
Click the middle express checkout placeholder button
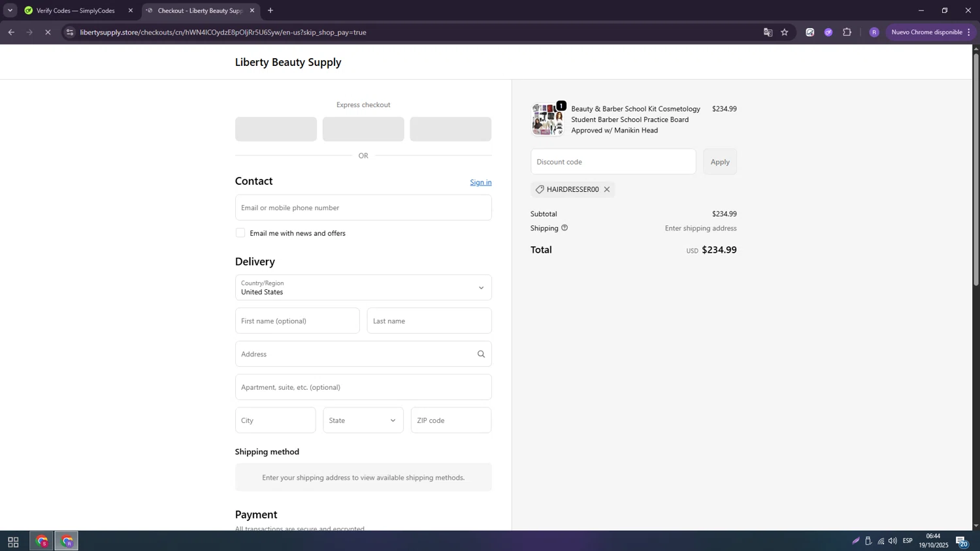point(363,129)
